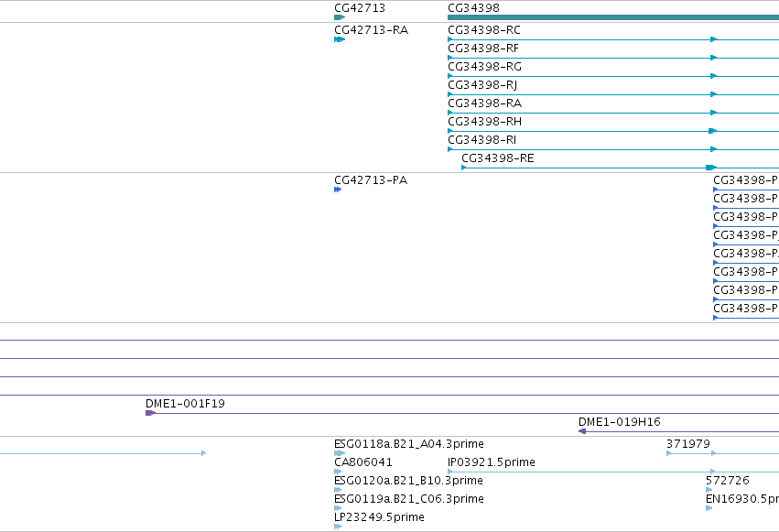This screenshot has height=532, width=779.
Task: Click the CG34398-RE exon block glyph
Action: (x=711, y=168)
